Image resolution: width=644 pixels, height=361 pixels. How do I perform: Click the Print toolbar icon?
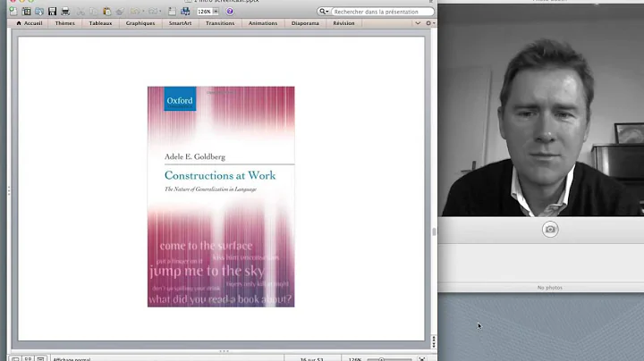coord(65,12)
